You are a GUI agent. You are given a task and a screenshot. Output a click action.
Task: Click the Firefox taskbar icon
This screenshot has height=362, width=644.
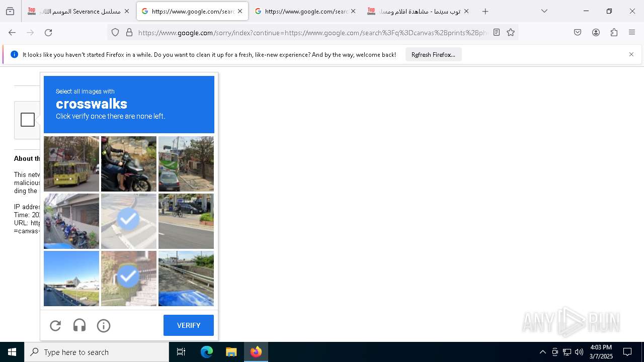[256, 352]
